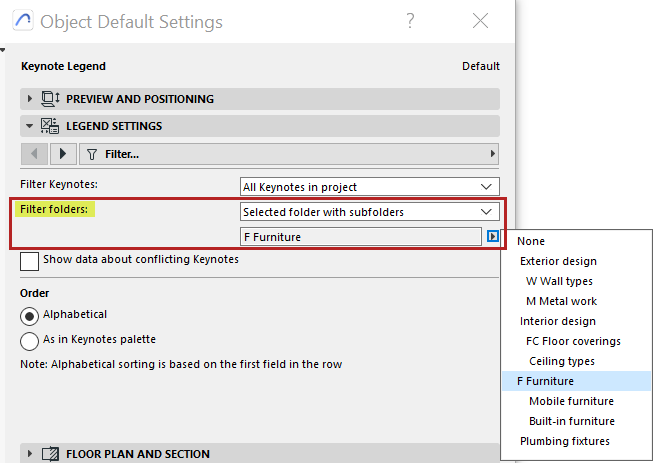Select As in Keynotes palette radio button
Image resolution: width=655 pixels, height=463 pixels.
coord(29,341)
